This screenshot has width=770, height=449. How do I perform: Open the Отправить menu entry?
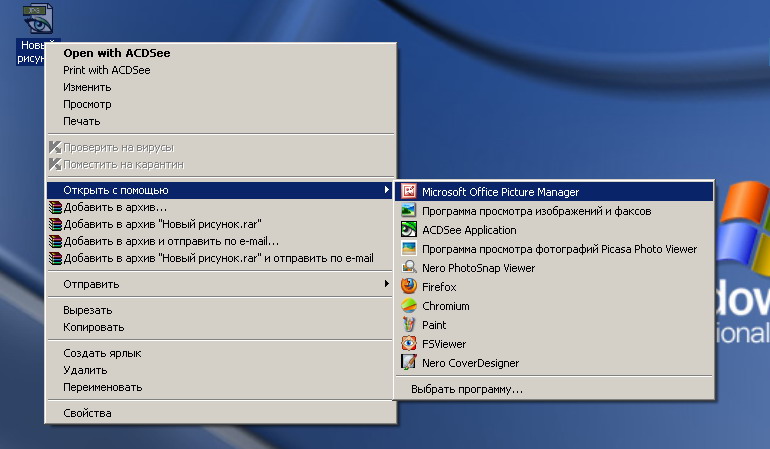pyautogui.click(x=220, y=284)
